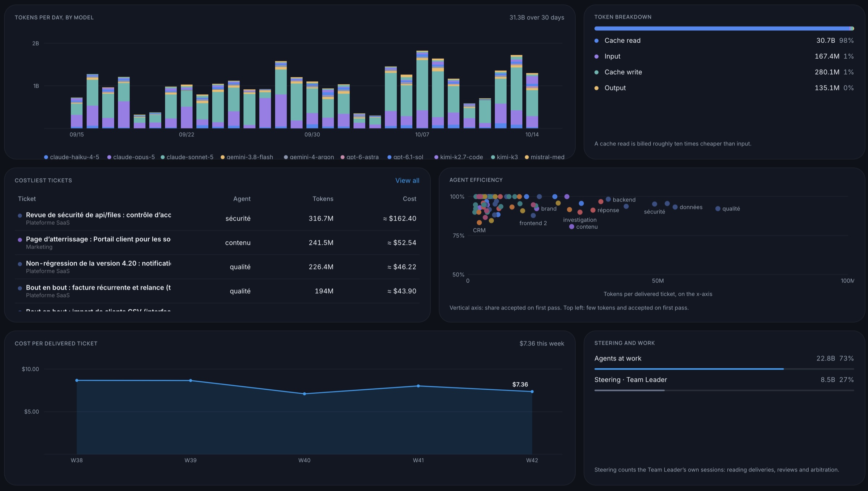The image size is (868, 491).
Task: Click the kimi-k2.7-code legend item
Action: pyautogui.click(x=459, y=157)
